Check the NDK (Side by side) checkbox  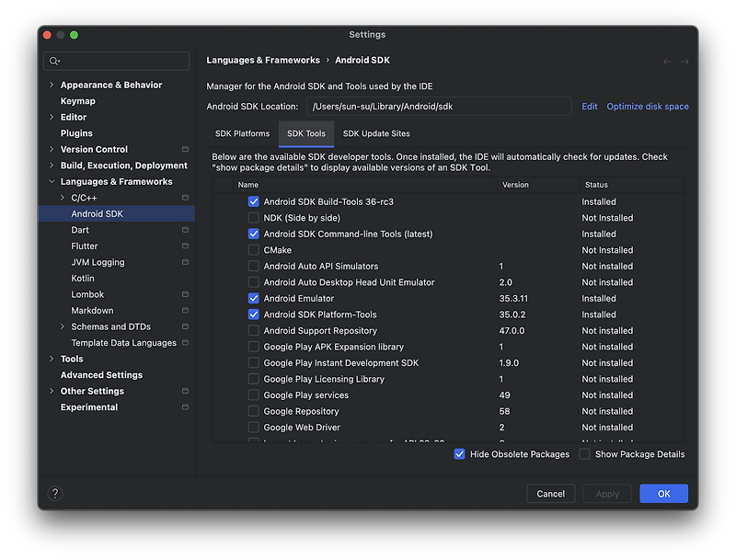[x=253, y=217]
